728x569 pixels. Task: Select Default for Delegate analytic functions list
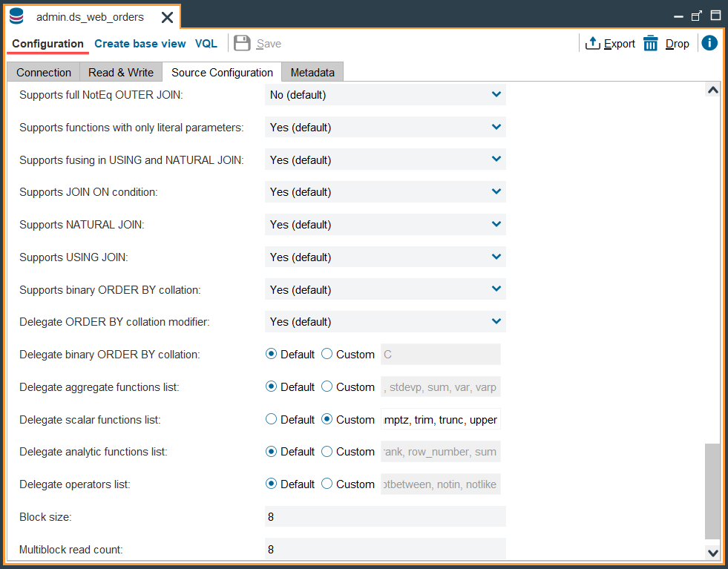point(271,451)
